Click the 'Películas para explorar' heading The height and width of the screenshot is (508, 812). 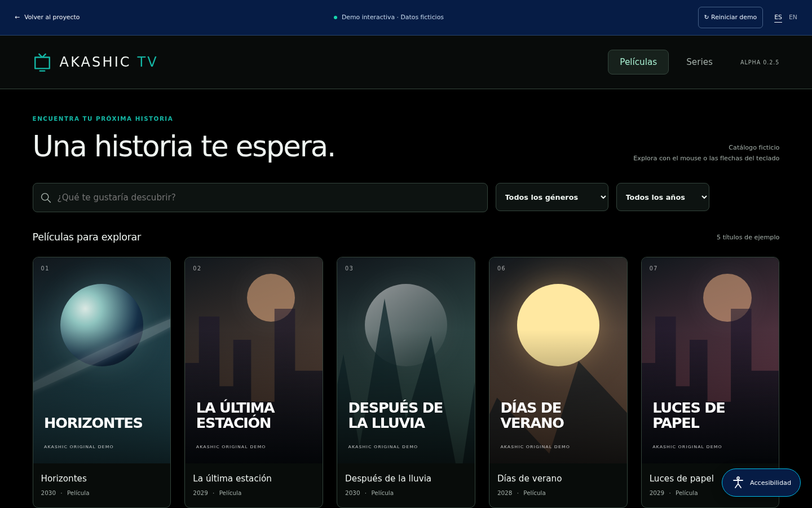(x=87, y=237)
